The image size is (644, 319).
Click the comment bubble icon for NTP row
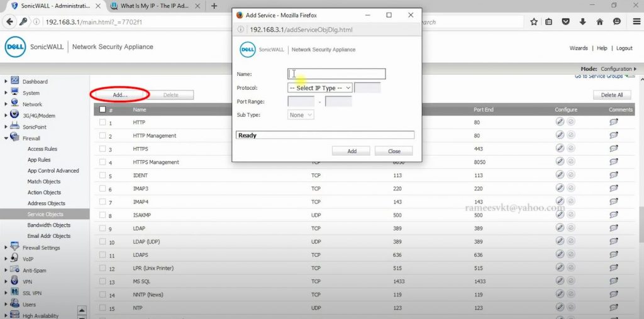point(614,308)
